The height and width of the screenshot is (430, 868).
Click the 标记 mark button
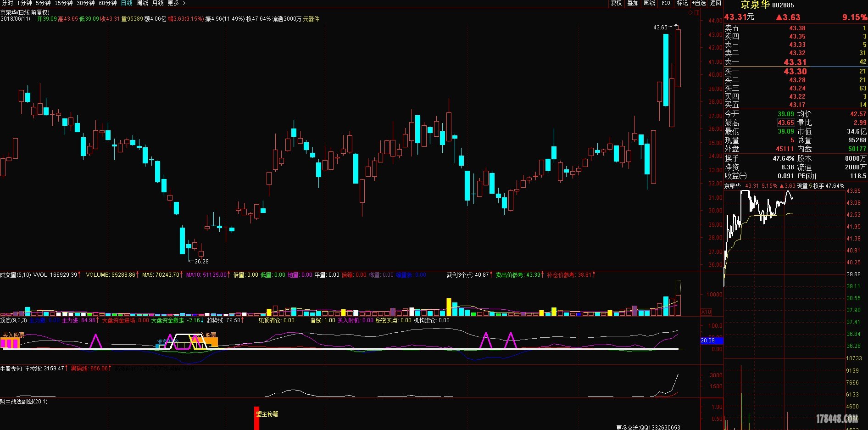click(682, 3)
